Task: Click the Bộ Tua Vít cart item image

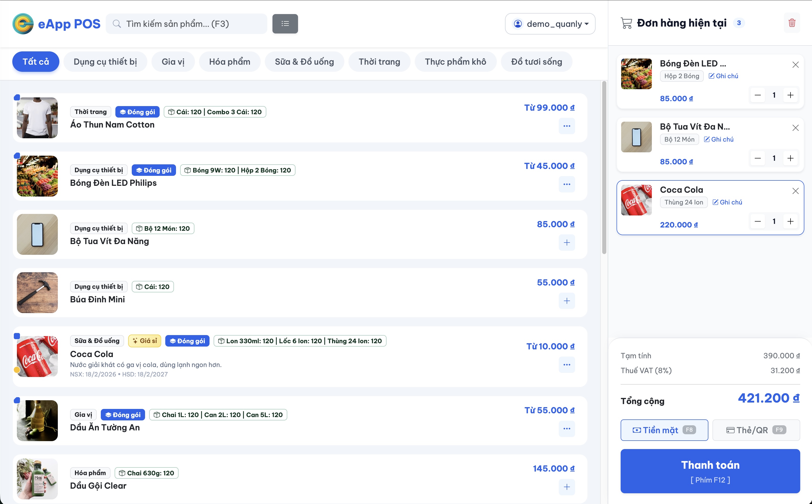Action: point(636,137)
